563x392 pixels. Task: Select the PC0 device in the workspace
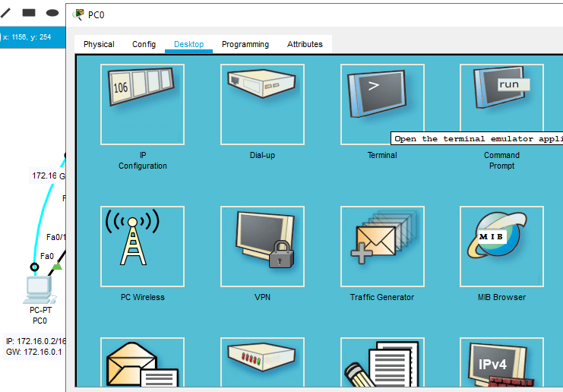[40, 289]
